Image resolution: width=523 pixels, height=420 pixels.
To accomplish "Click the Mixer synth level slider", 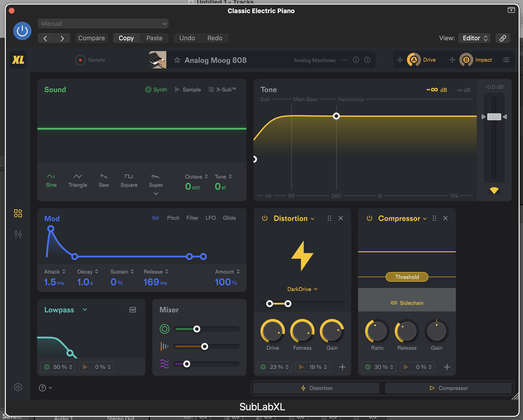I will point(207,329).
